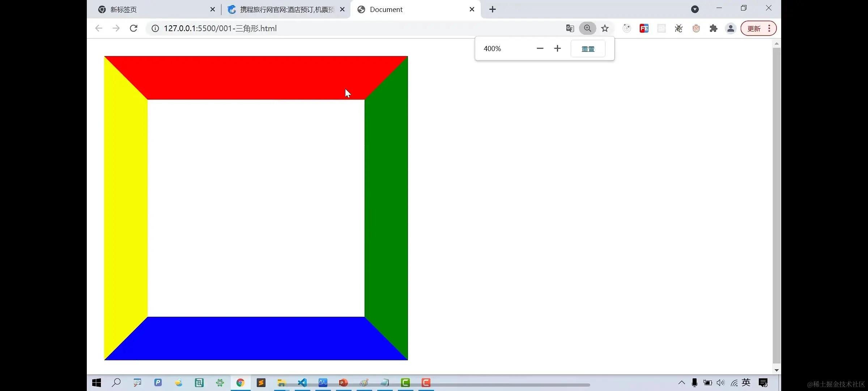Open the translate page icon
The height and width of the screenshot is (391, 868).
[x=570, y=28]
